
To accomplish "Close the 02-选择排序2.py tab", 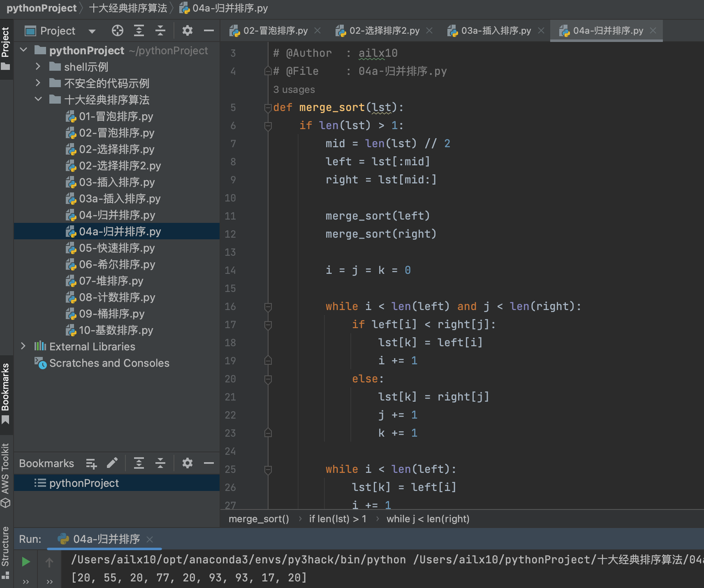I will [429, 31].
